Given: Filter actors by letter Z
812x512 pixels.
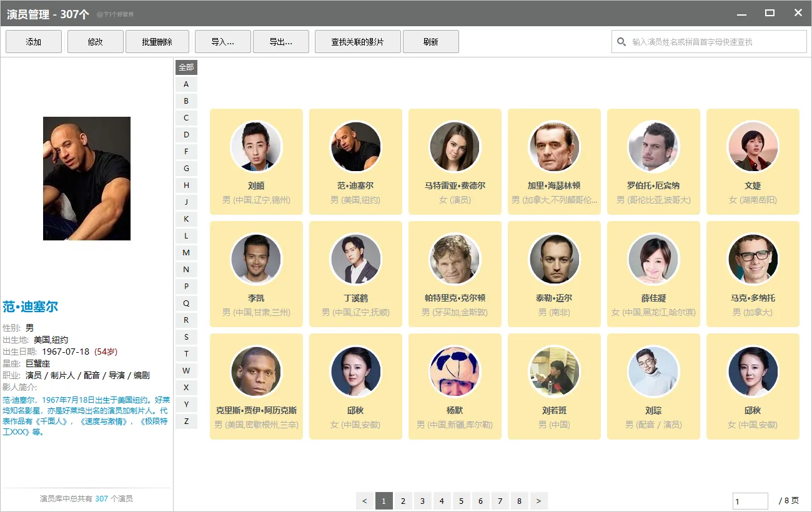Looking at the screenshot, I should (186, 421).
